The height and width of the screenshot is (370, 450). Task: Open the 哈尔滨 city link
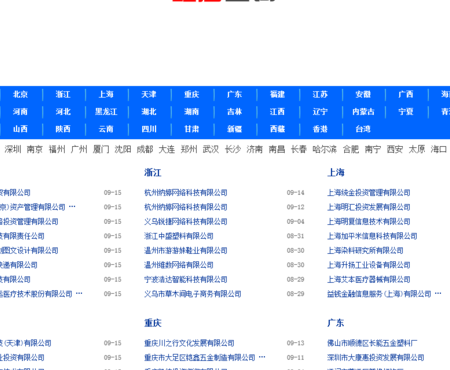click(x=325, y=149)
